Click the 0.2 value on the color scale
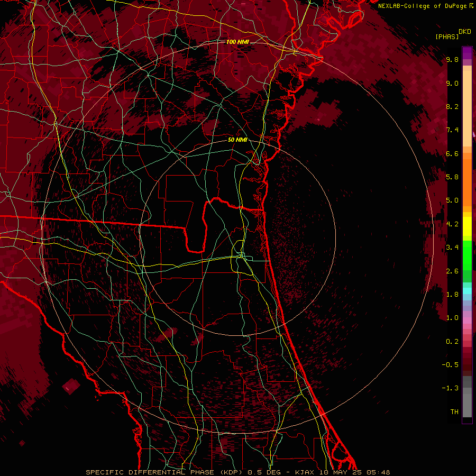The image size is (476, 476). point(452,342)
